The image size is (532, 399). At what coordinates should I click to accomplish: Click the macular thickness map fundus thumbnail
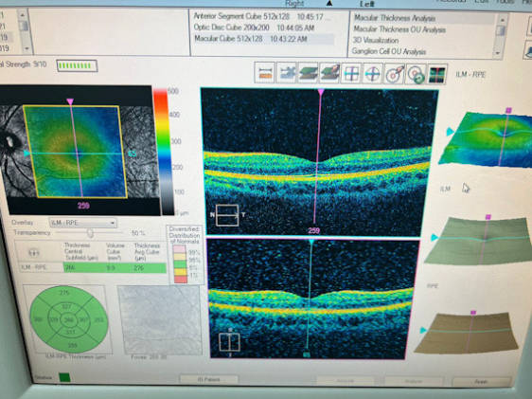click(x=80, y=151)
